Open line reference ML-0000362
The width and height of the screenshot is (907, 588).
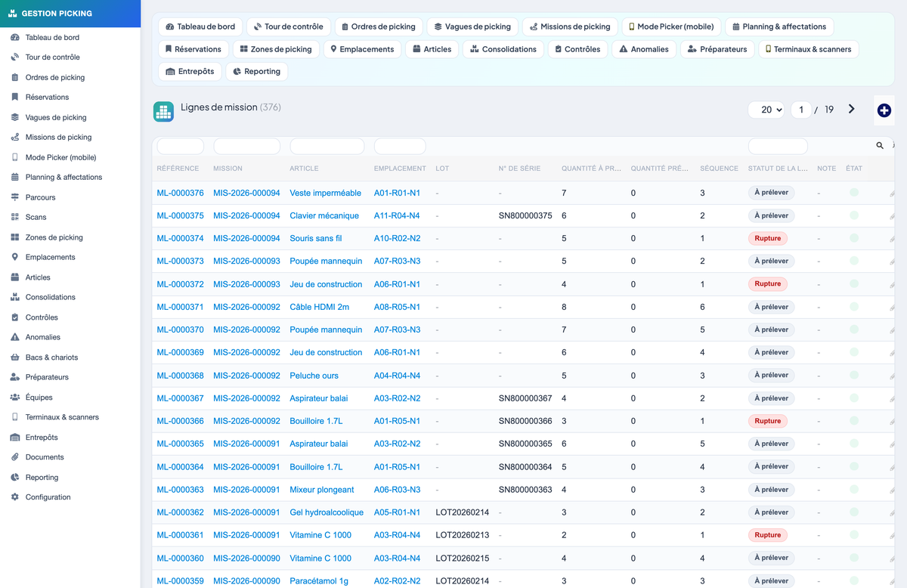(180, 512)
